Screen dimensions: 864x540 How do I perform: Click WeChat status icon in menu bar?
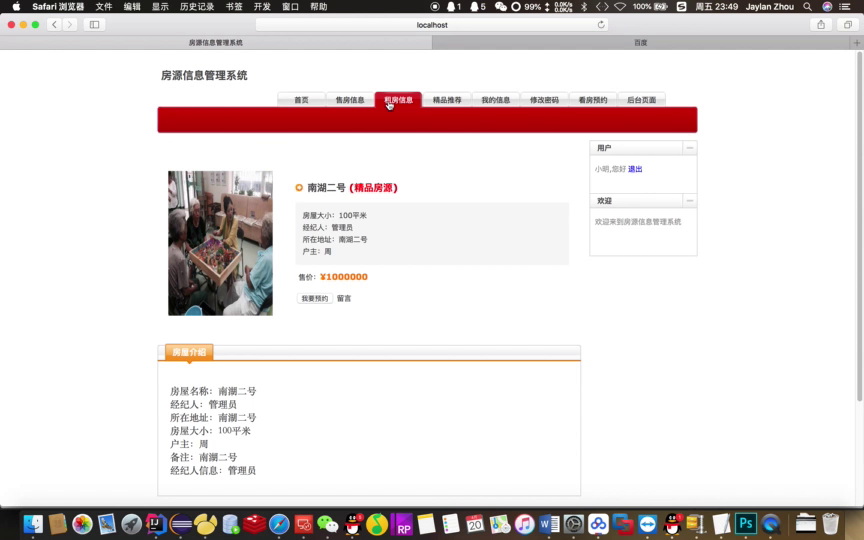[x=500, y=7]
